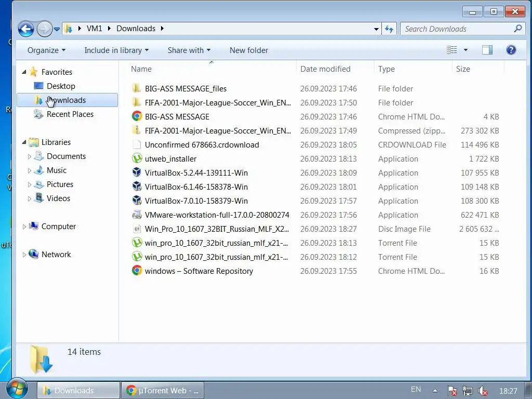Image resolution: width=532 pixels, height=399 pixels.
Task: Click the Network icon in navigation pane
Action: (x=34, y=254)
